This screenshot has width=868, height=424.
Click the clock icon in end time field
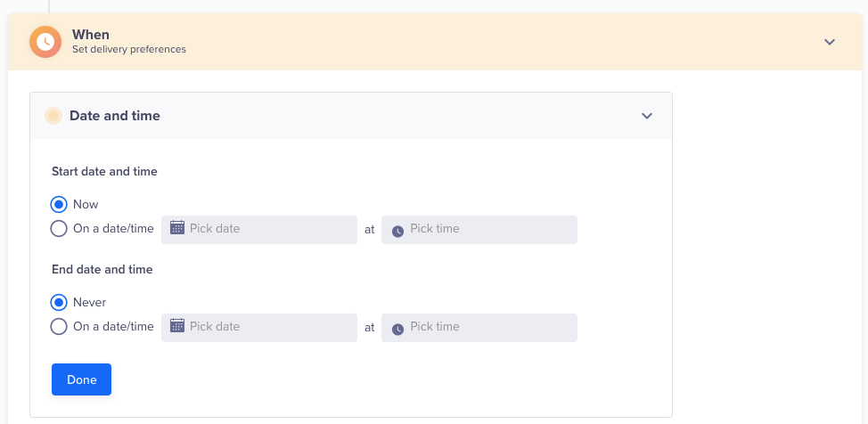click(397, 328)
